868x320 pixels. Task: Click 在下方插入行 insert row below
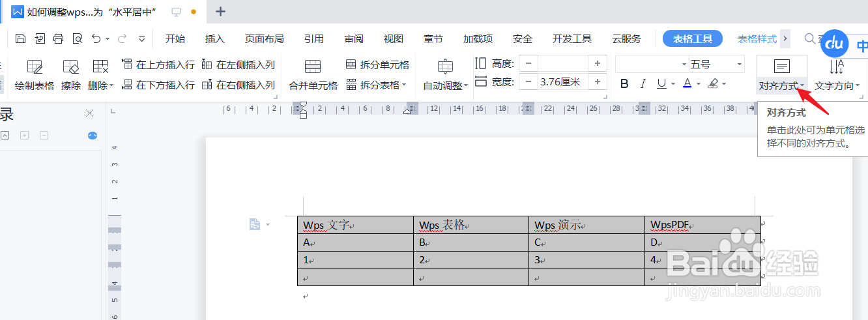pos(158,85)
